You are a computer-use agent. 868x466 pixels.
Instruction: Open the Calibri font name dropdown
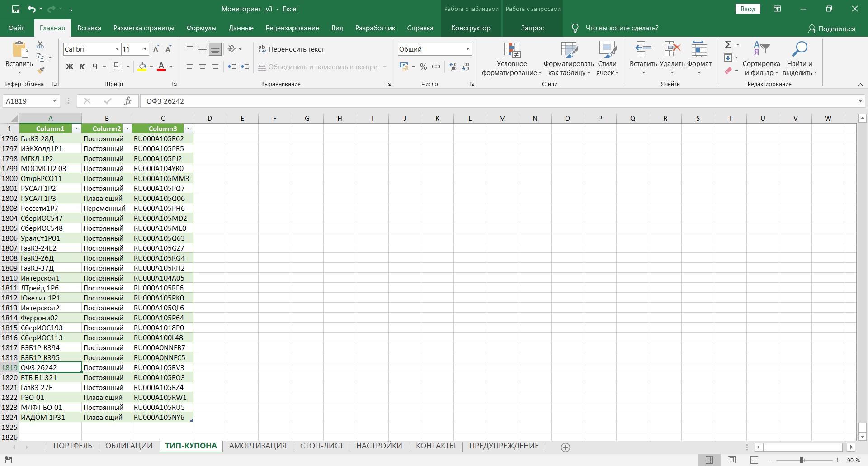pos(117,49)
